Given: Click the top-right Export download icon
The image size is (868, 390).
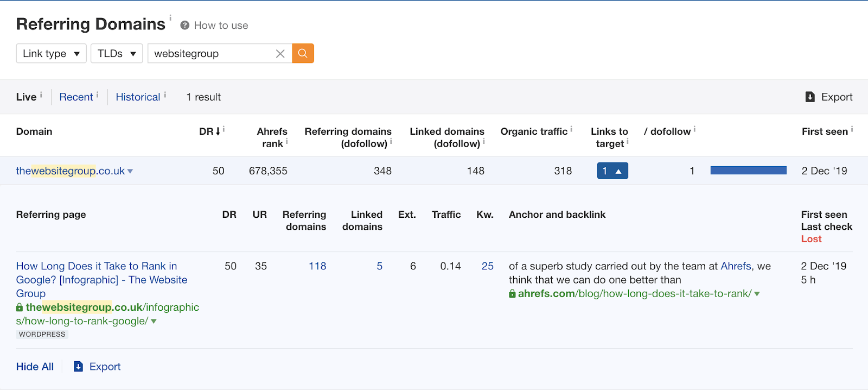Looking at the screenshot, I should click(x=810, y=97).
